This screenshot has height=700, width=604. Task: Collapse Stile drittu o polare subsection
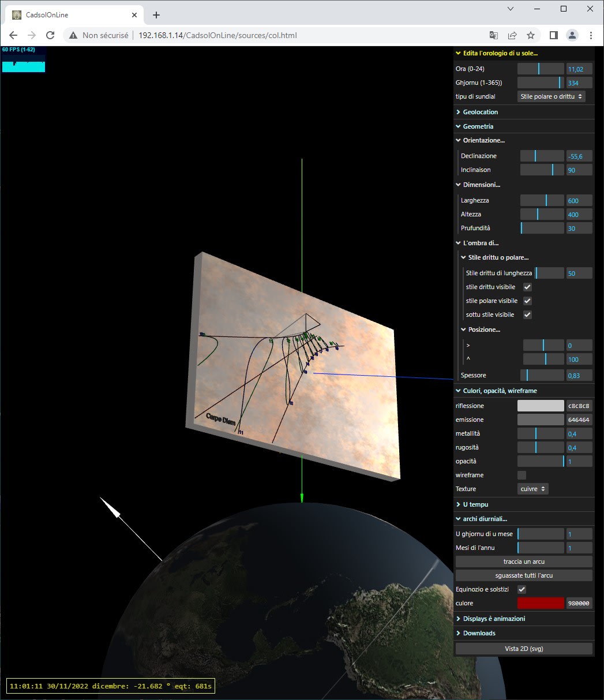click(x=526, y=257)
